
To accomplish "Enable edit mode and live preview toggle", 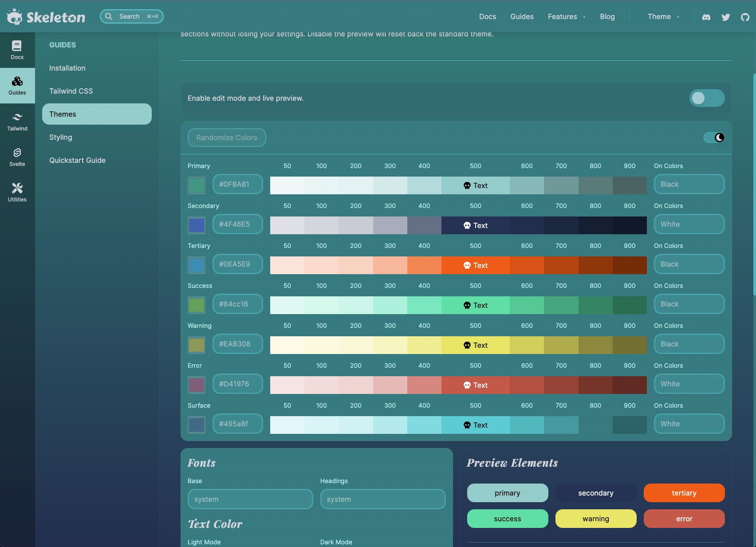I will 707,98.
